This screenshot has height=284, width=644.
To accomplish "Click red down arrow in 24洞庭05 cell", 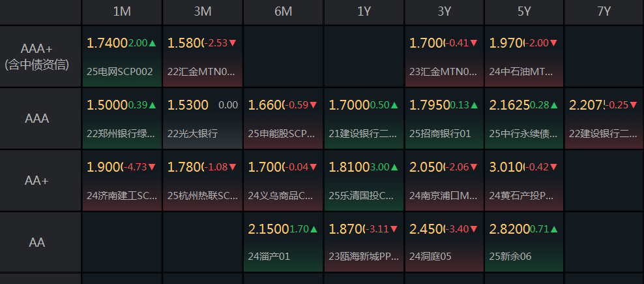I will (x=475, y=229).
